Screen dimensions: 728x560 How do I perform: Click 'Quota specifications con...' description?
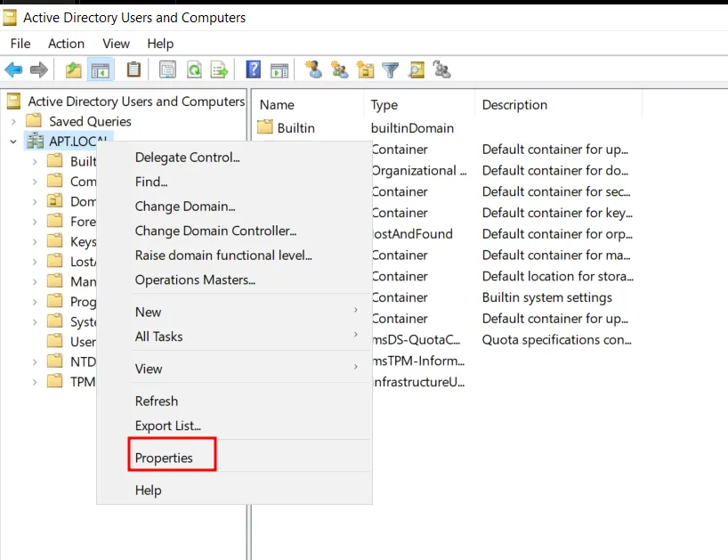[x=556, y=339]
